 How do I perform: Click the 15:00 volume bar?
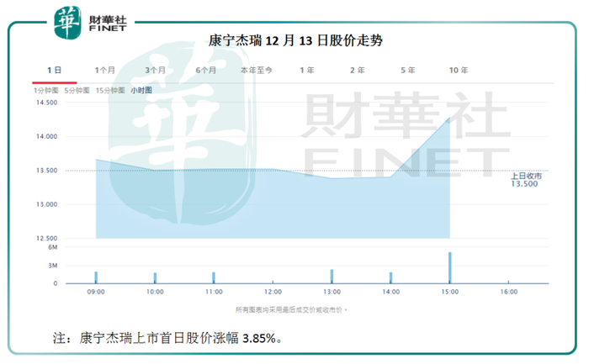point(450,267)
